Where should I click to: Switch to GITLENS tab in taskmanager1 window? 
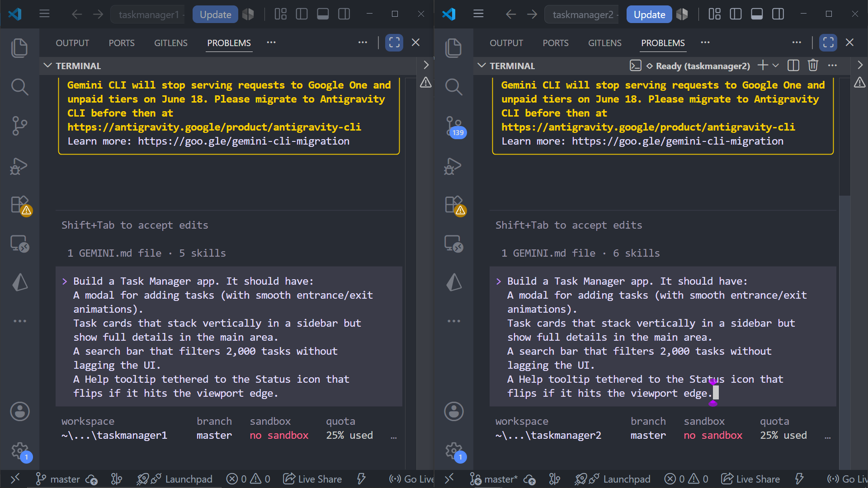pyautogui.click(x=170, y=43)
